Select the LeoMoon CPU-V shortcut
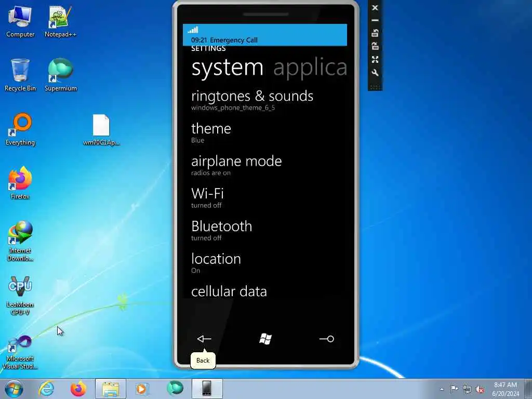The width and height of the screenshot is (532, 399). (20, 295)
